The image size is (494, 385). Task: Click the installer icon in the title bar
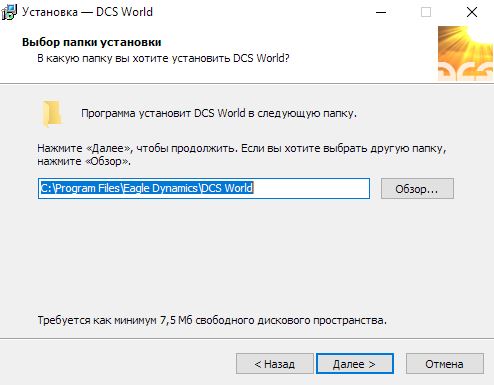(x=9, y=12)
